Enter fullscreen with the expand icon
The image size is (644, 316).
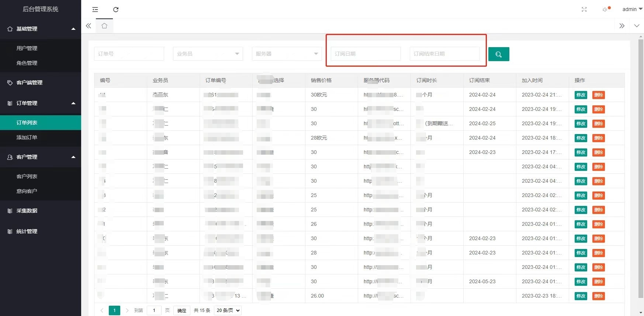[584, 10]
